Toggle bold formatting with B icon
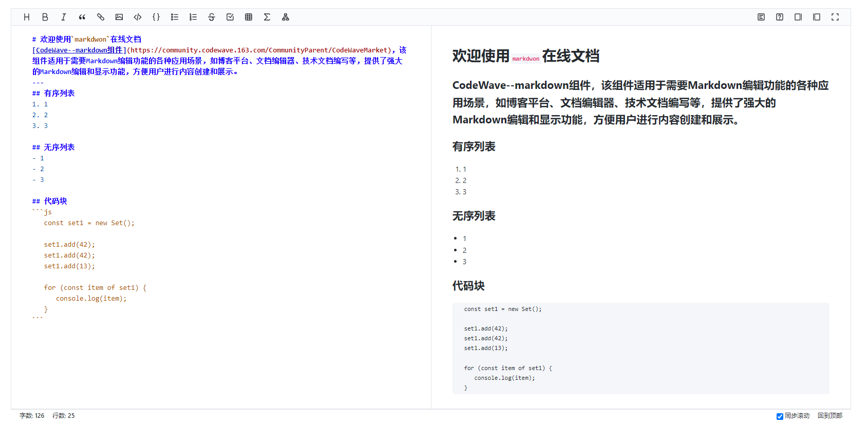 tap(45, 17)
